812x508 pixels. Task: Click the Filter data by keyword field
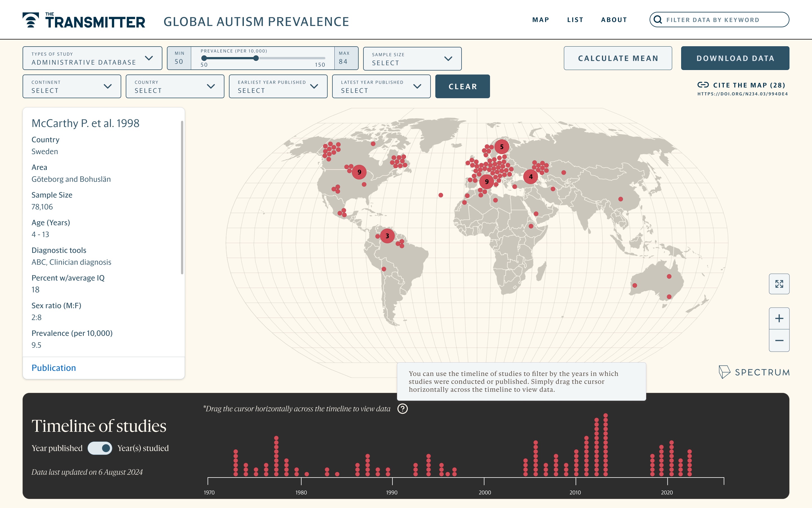click(719, 19)
